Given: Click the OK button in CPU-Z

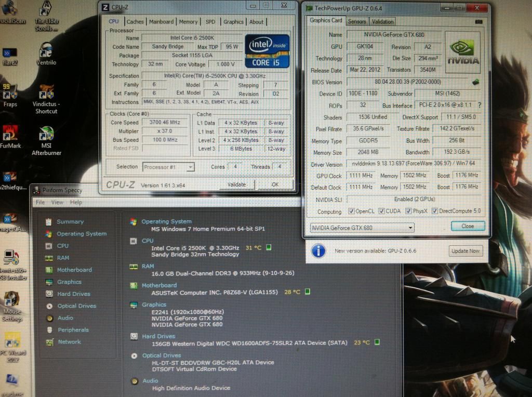Looking at the screenshot, I should (x=275, y=184).
